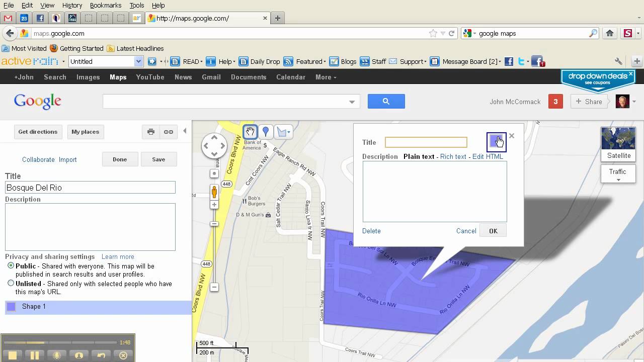
Task: Click the Save button
Action: click(x=158, y=159)
